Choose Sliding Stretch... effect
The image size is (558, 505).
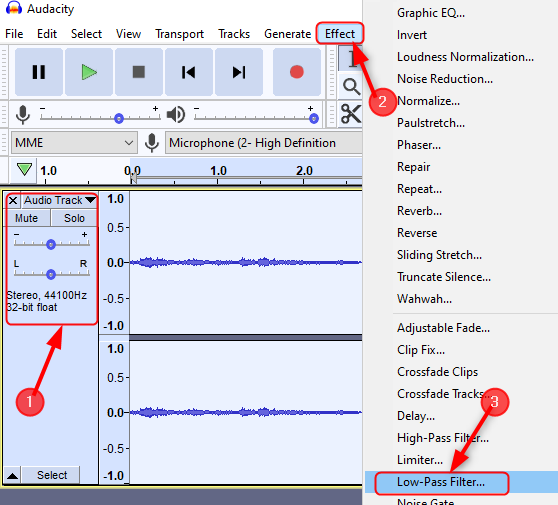click(x=439, y=255)
